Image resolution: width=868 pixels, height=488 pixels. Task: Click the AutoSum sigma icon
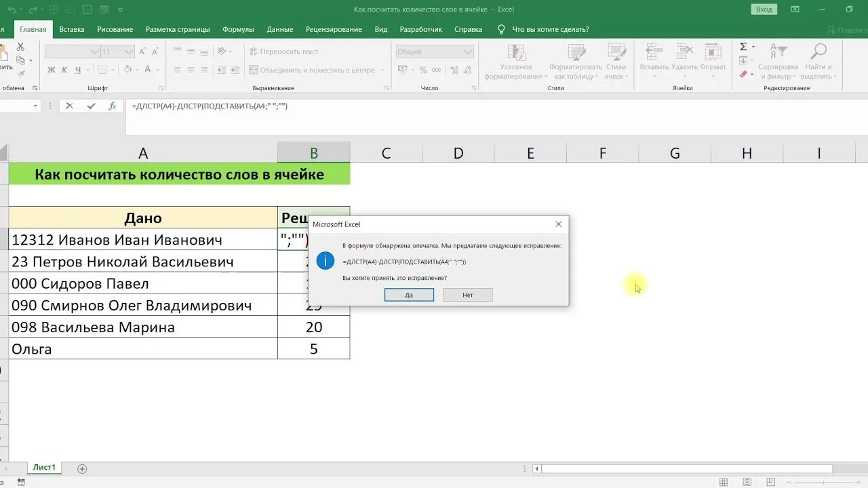[743, 47]
